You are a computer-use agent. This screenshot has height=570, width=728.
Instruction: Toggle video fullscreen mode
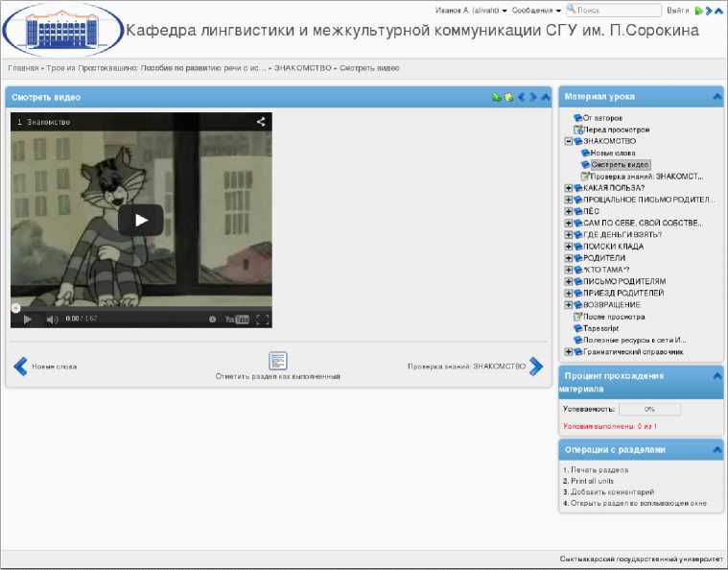click(x=262, y=320)
